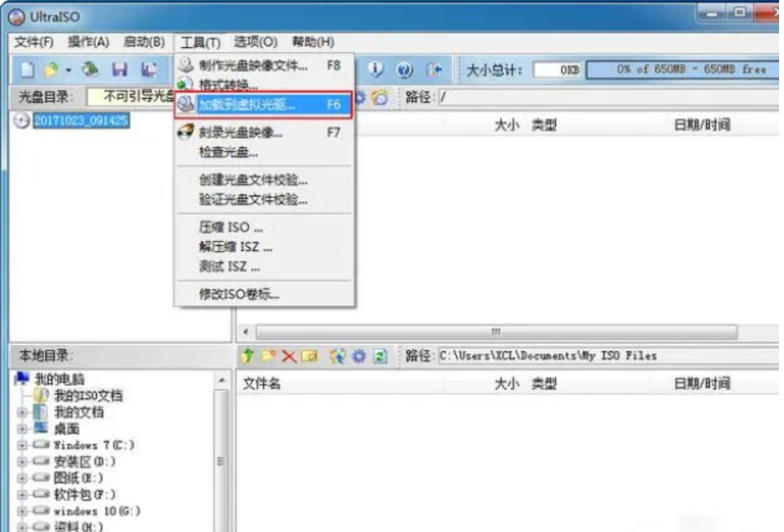Click the Help question mark icon
This screenshot has width=784, height=532.
point(404,69)
